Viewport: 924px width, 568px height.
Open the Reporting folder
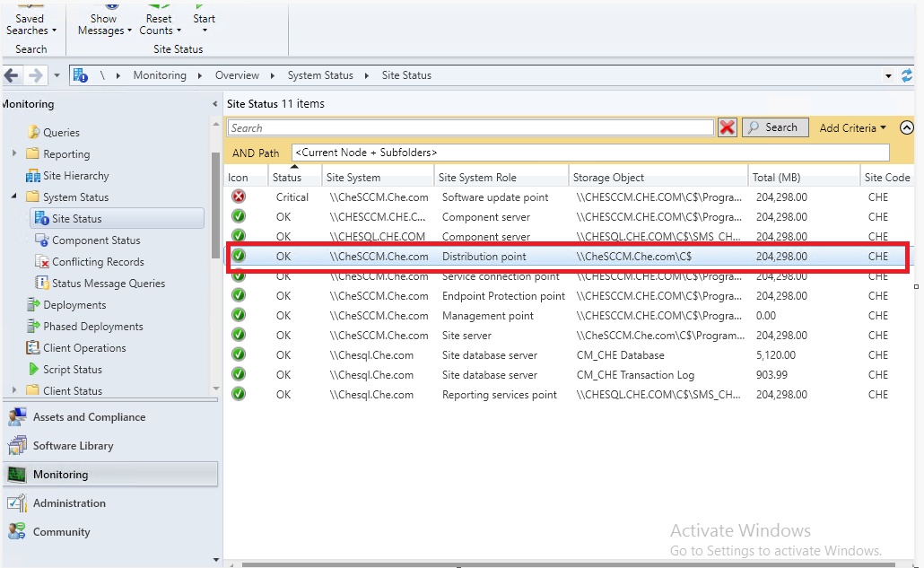pyautogui.click(x=57, y=153)
